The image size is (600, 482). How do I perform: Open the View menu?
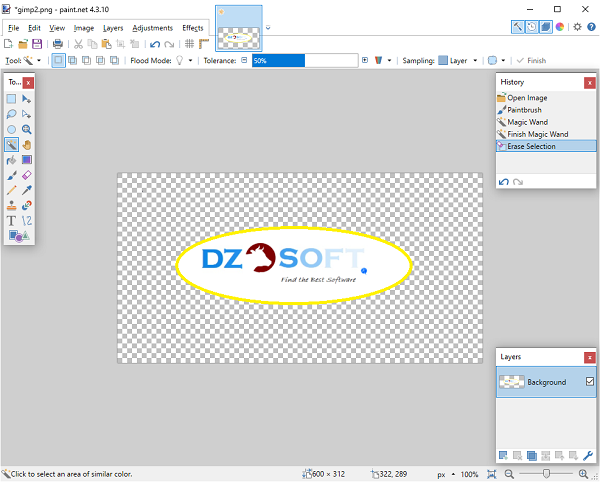57,28
